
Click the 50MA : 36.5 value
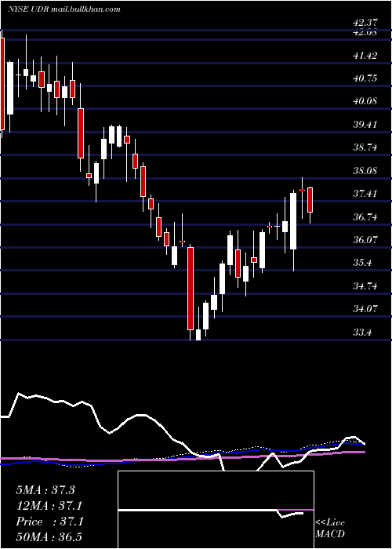point(49,537)
